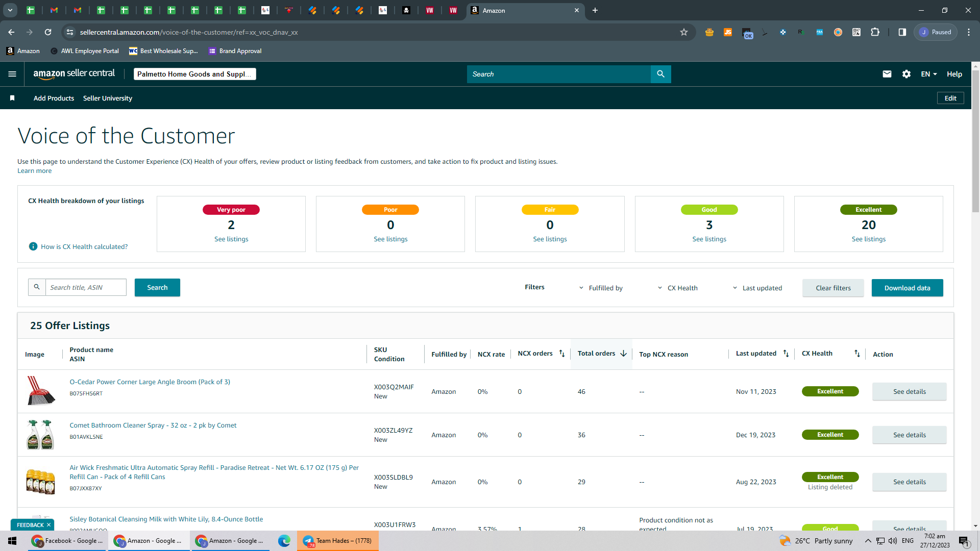
Task: Click the bookmark flag icon
Action: (x=12, y=98)
